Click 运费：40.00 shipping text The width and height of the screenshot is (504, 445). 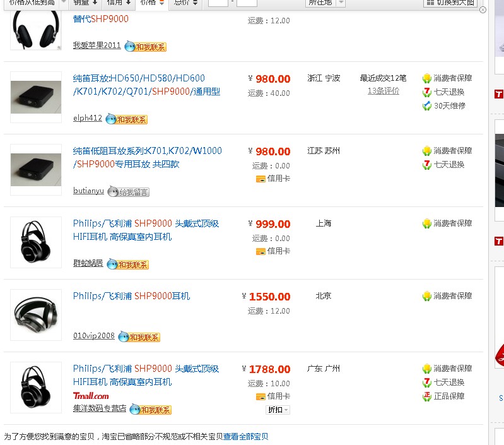[269, 93]
